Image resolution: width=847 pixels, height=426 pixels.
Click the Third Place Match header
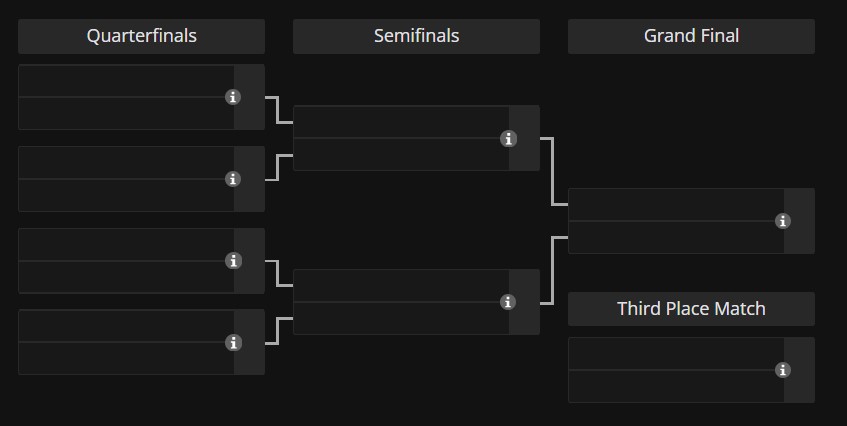(691, 309)
